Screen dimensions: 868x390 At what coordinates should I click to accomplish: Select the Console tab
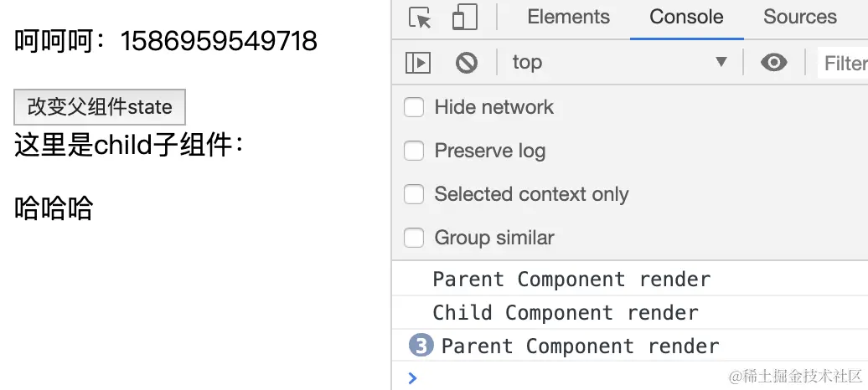coord(686,17)
